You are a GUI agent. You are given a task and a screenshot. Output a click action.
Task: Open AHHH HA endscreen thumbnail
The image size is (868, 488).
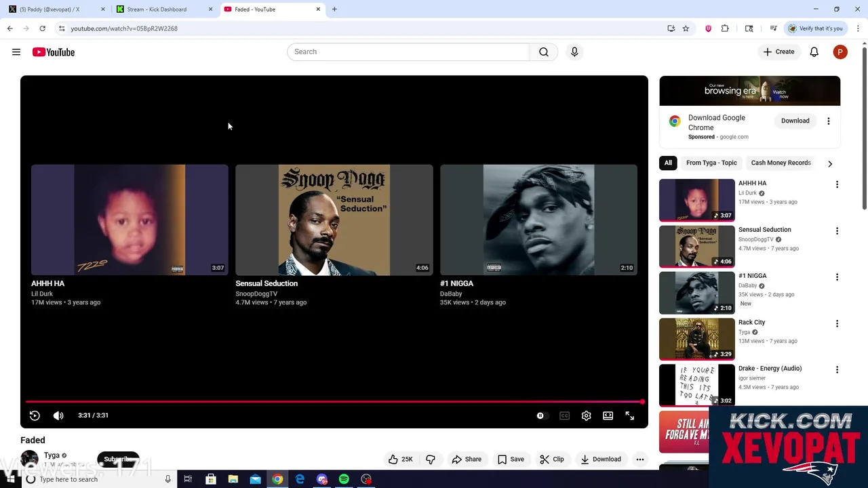pyautogui.click(x=130, y=220)
